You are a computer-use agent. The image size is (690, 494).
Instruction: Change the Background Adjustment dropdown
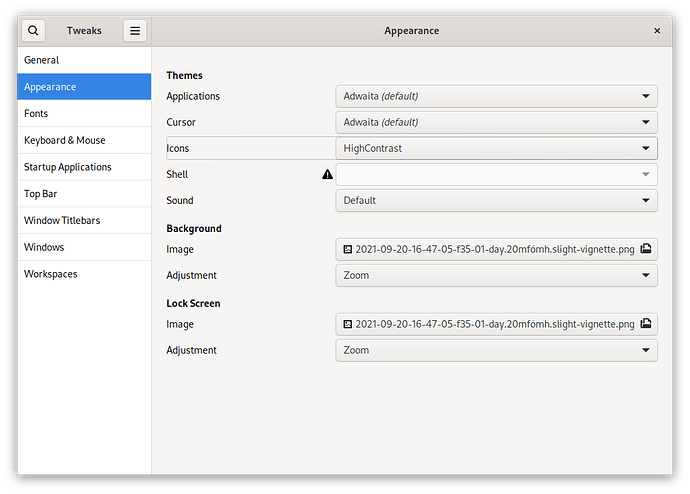coord(496,275)
